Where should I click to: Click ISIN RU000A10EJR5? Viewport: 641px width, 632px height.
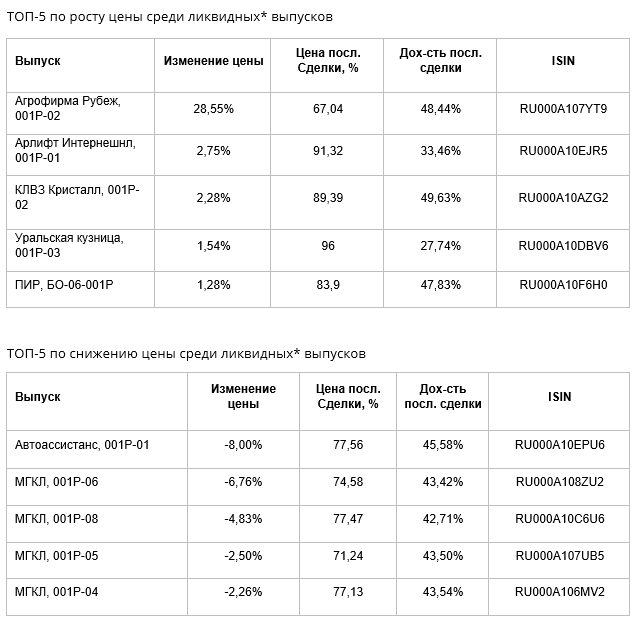click(x=563, y=151)
